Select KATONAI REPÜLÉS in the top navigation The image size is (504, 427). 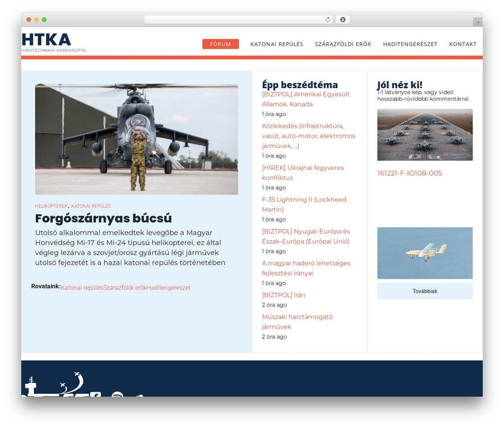click(x=277, y=44)
